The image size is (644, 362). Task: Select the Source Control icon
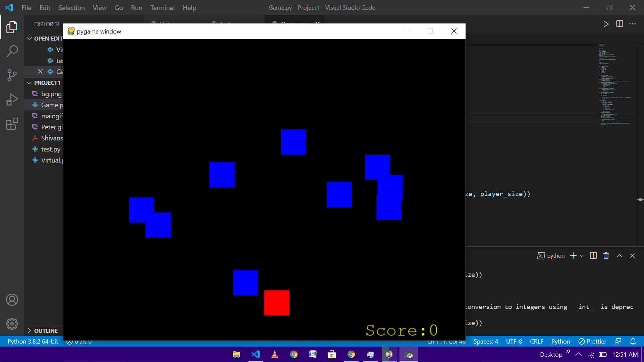tap(12, 75)
